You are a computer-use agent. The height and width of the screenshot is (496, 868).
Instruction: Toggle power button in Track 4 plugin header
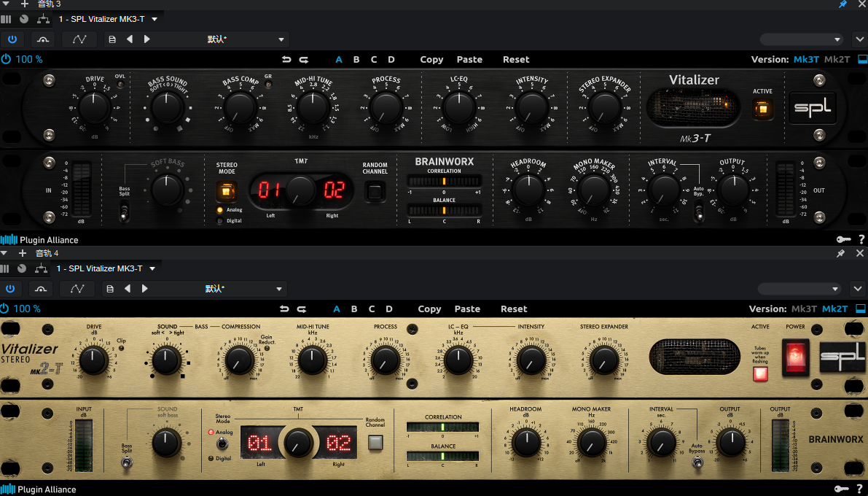tap(10, 289)
